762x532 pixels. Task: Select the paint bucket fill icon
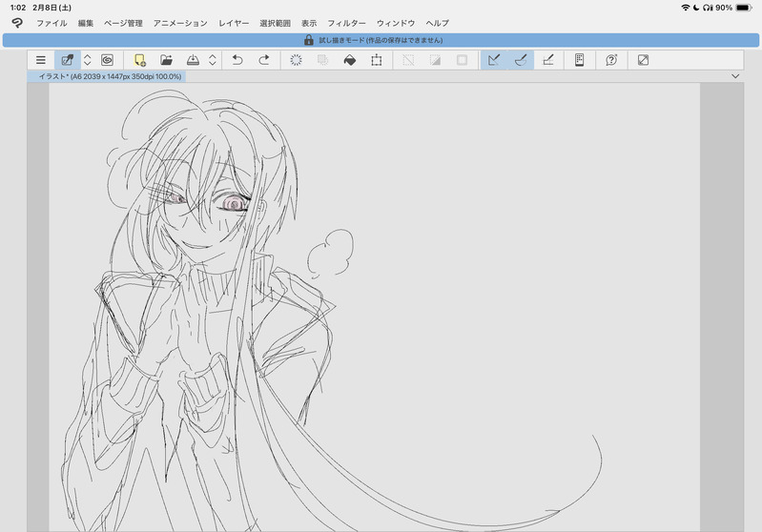[349, 60]
